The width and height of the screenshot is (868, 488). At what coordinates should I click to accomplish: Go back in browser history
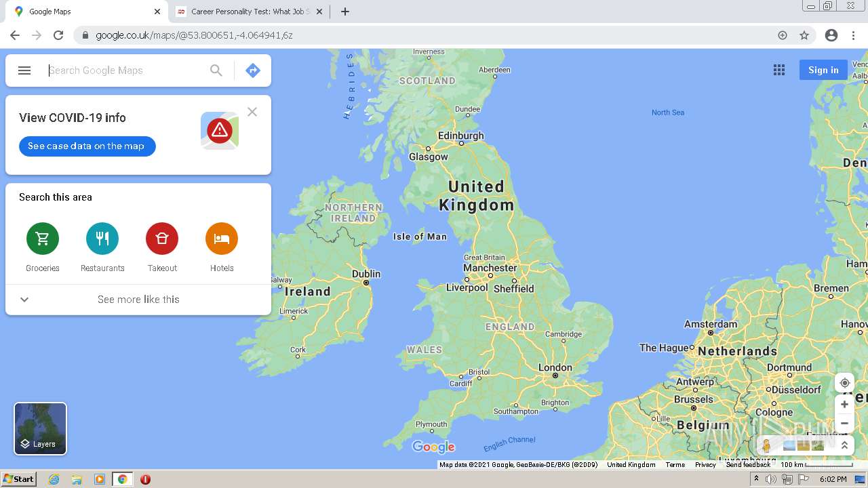coord(15,35)
